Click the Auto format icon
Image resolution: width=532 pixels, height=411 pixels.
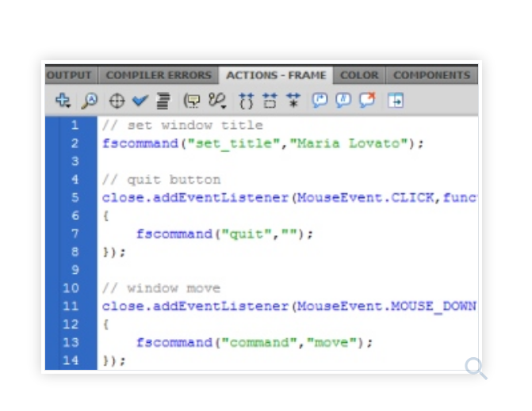pyautogui.click(x=163, y=101)
